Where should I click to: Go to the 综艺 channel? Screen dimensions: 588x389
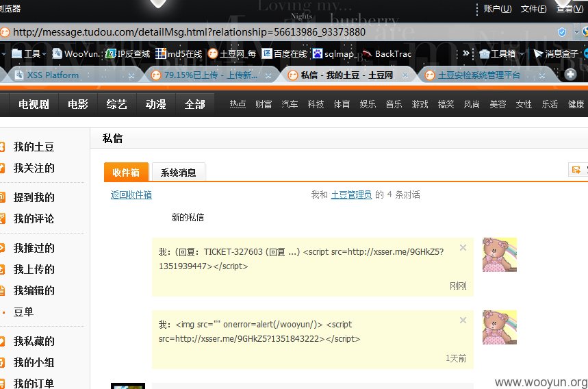116,104
